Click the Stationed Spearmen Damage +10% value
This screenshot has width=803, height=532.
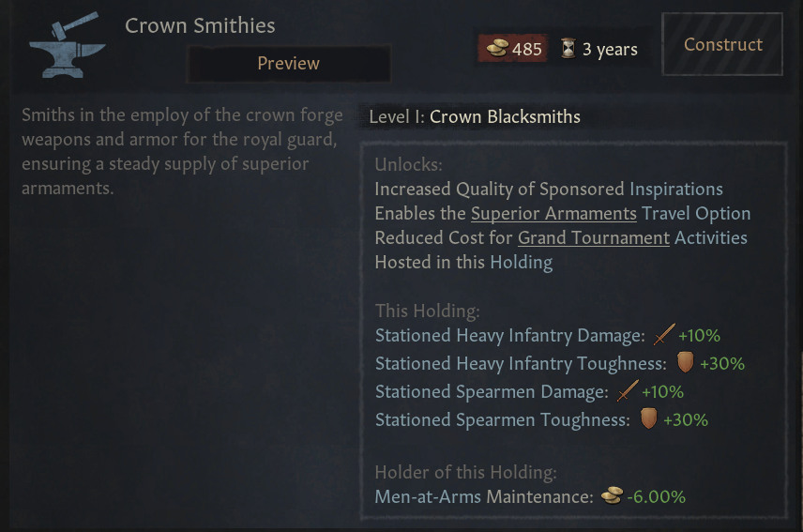pos(662,391)
